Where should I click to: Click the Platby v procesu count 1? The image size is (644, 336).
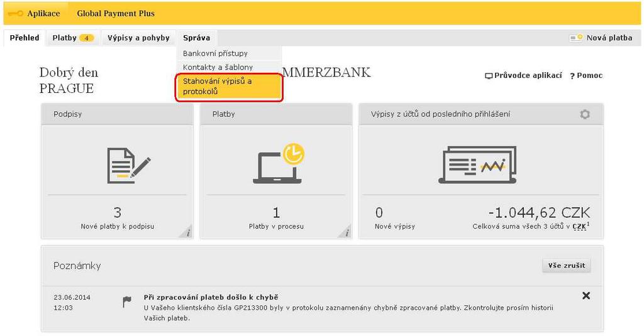click(277, 212)
